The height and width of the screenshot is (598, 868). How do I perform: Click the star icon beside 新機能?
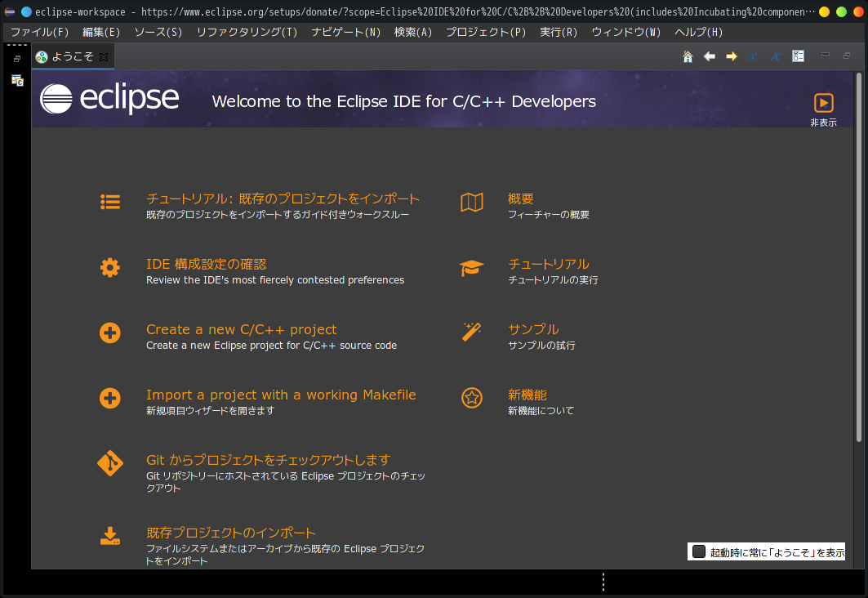(472, 398)
